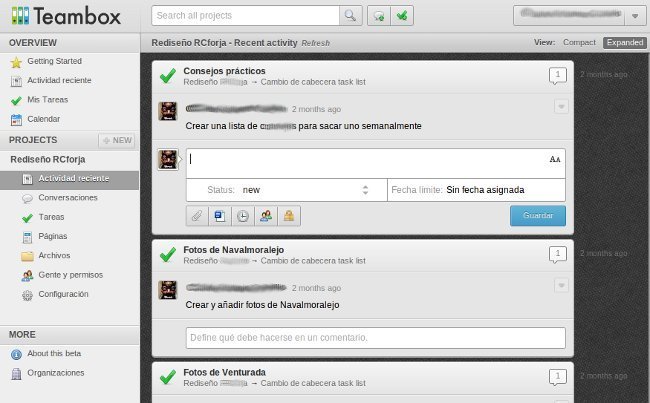This screenshot has height=403, width=650.
Task: Open the Cambio de cabecera task list link under Consejos prácticos
Action: (313, 82)
